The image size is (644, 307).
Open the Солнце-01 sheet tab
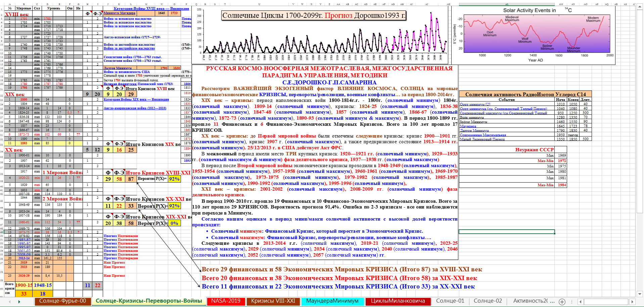(450, 301)
